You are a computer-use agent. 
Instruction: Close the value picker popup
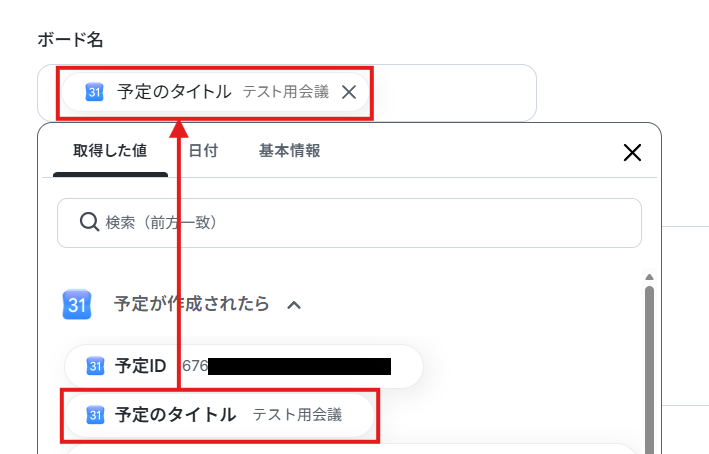tap(632, 152)
